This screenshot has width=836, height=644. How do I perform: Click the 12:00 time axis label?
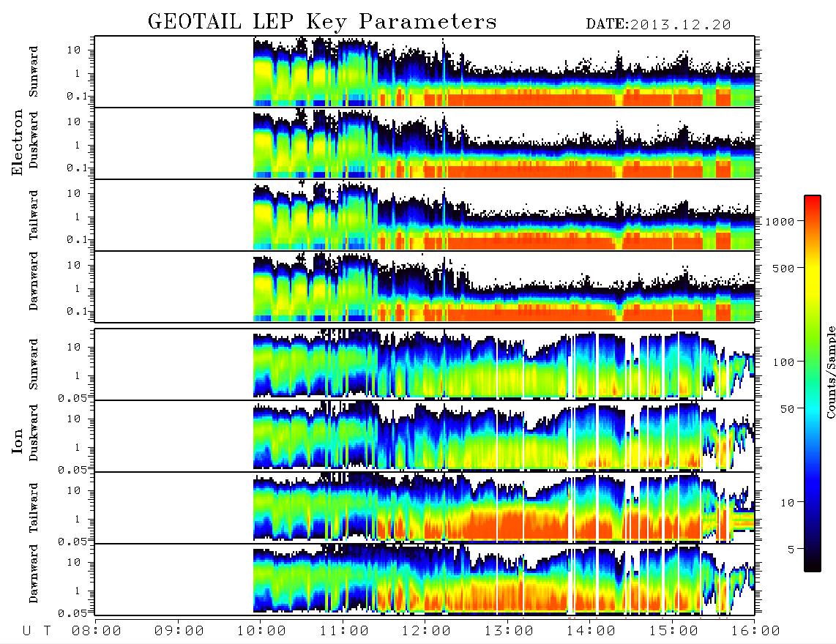pos(426,631)
